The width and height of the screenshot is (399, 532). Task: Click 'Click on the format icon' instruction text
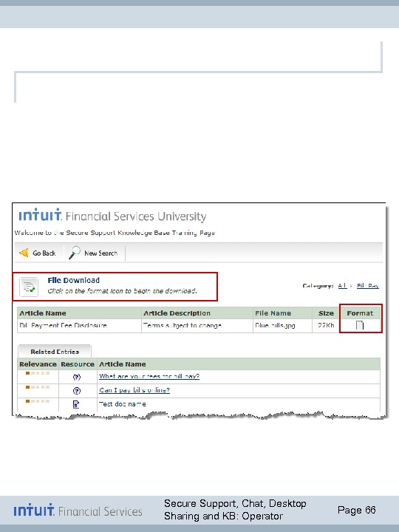[122, 291]
